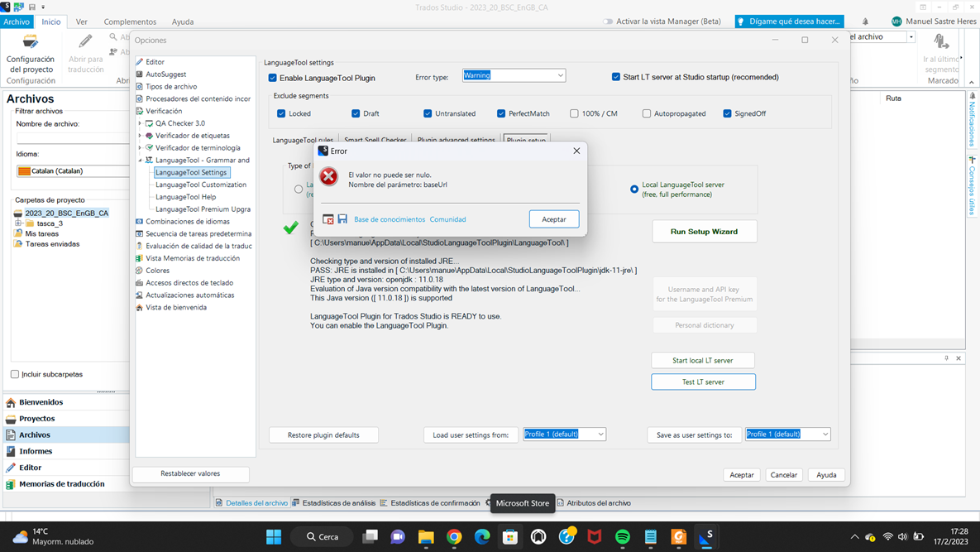Screen dimensions: 980x552
Task: Check the 100% / CM option
Action: coord(573,113)
